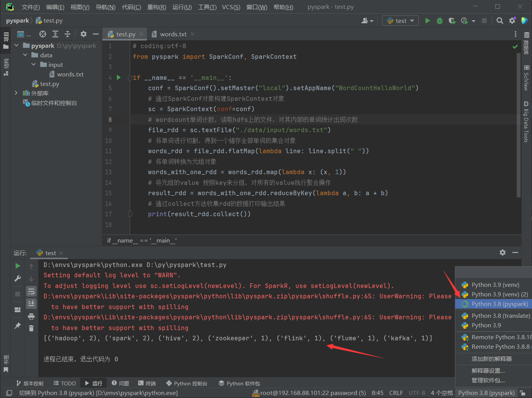The image size is (532, 398).
Task: Start debugging with the bug icon
Action: [440, 21]
